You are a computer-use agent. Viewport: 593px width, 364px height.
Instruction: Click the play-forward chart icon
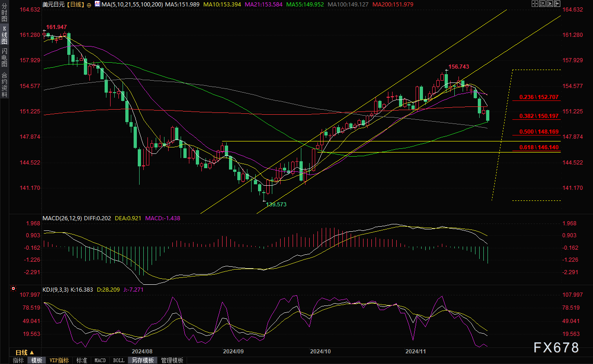pos(550,4)
